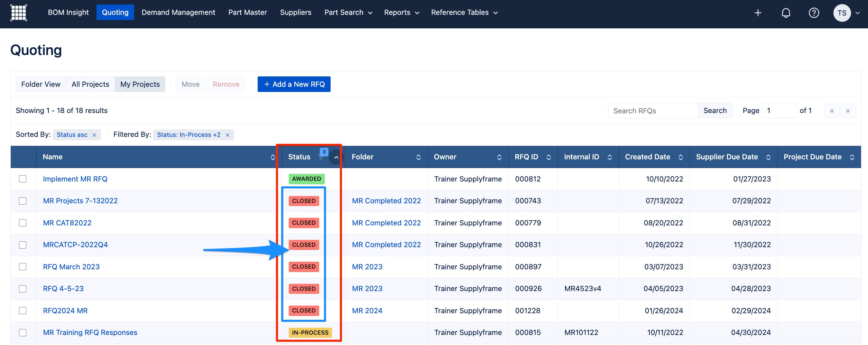Click the Remove button
The image size is (868, 345).
226,84
